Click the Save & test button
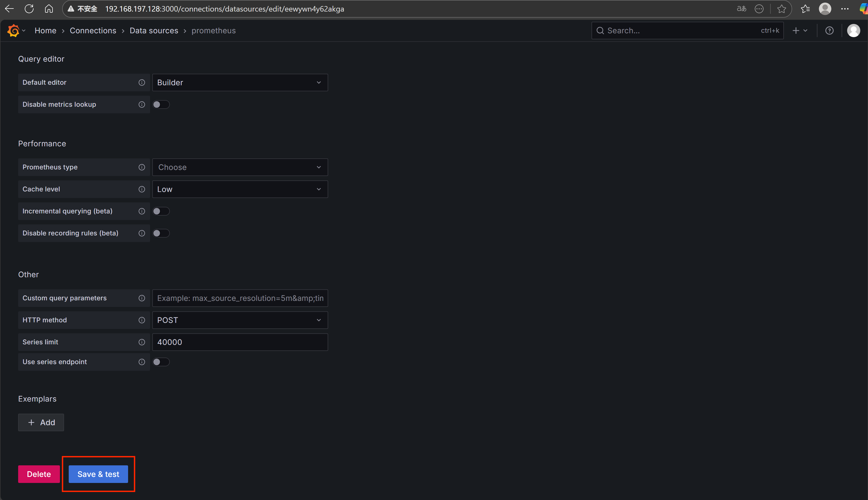This screenshot has height=500, width=868. (98, 474)
